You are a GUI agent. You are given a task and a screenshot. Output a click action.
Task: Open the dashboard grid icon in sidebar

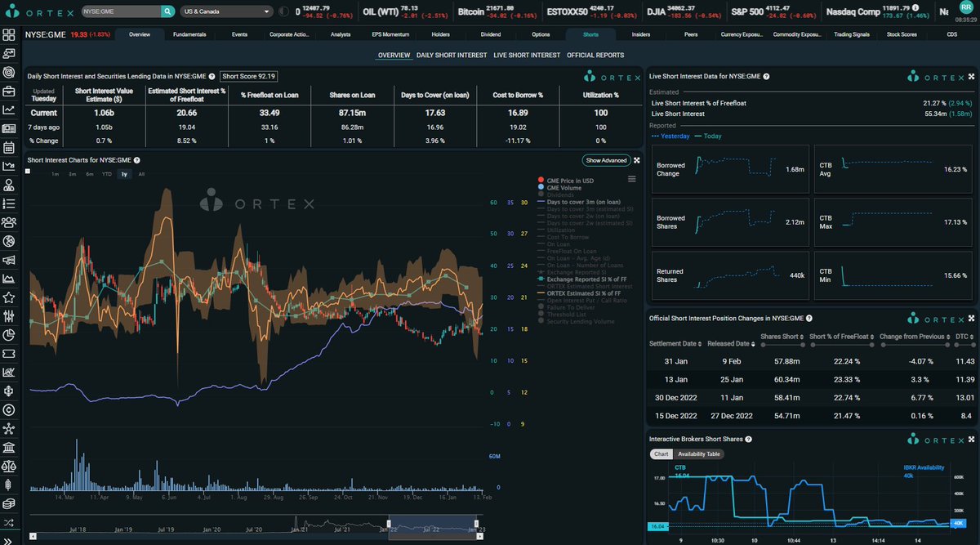pyautogui.click(x=9, y=35)
